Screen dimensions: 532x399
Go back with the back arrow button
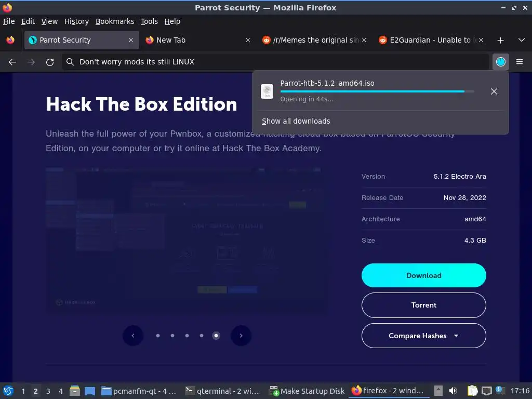pyautogui.click(x=12, y=62)
